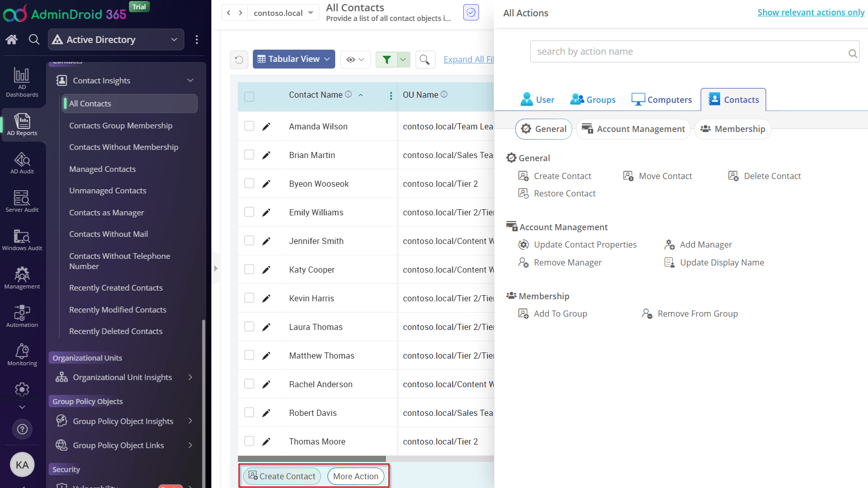
Task: Click Delete Contact action
Action: 765,176
